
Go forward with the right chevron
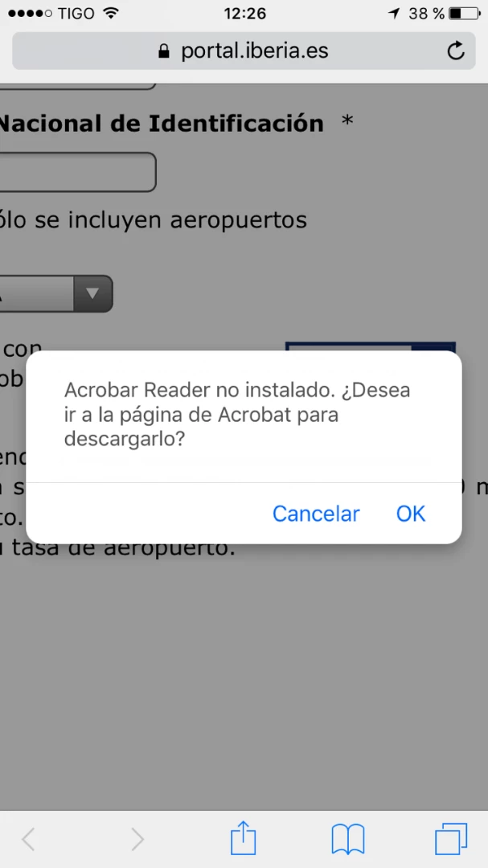(137, 840)
